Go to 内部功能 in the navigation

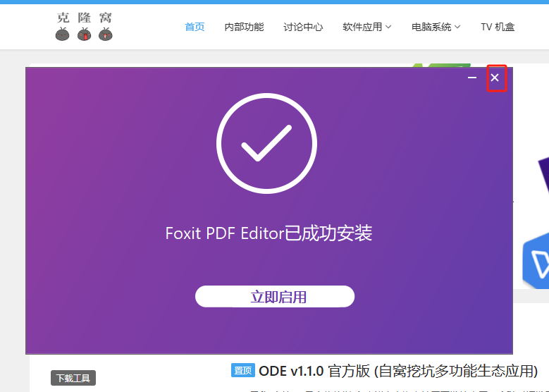(244, 27)
